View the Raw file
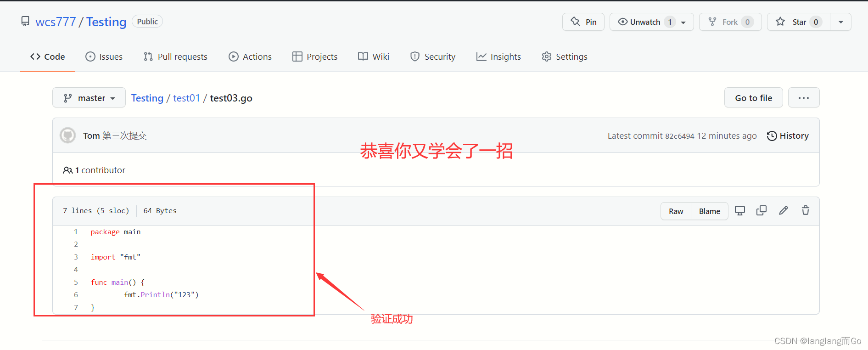This screenshot has width=868, height=350. (x=676, y=211)
